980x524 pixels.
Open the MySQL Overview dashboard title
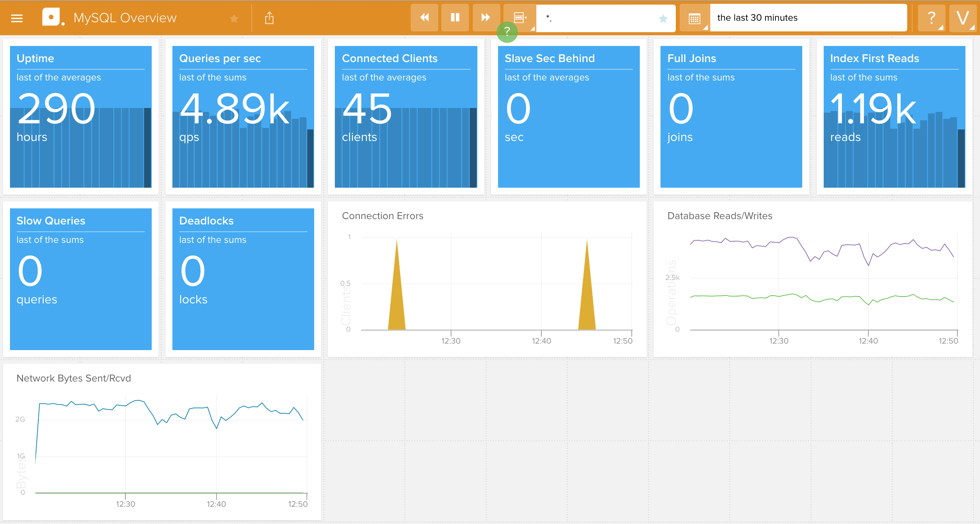pos(125,18)
